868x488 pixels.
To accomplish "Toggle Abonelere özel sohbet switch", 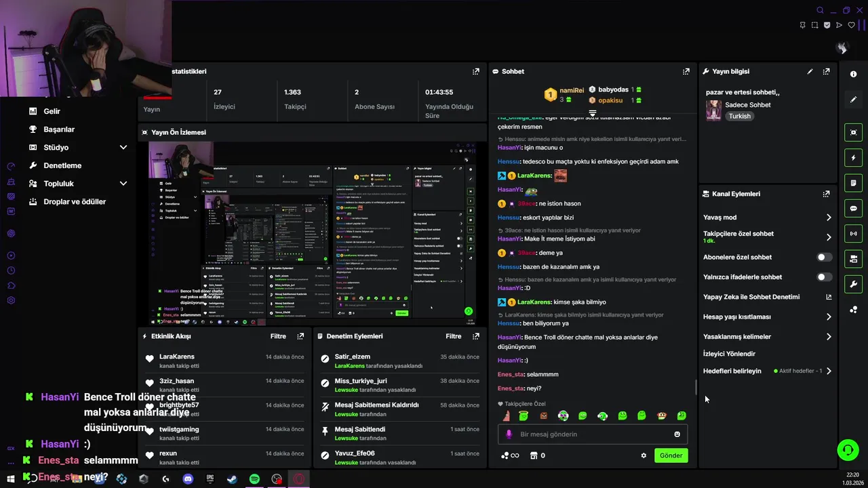I will (824, 258).
